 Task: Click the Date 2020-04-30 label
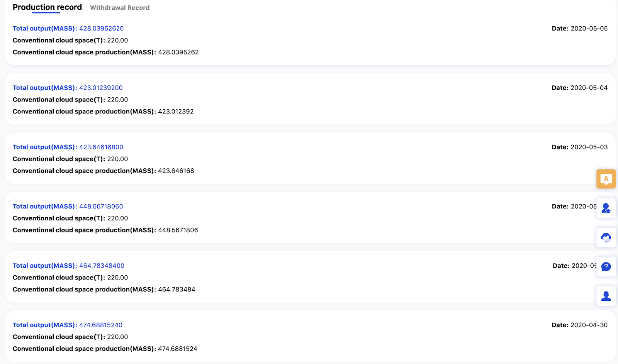point(579,325)
